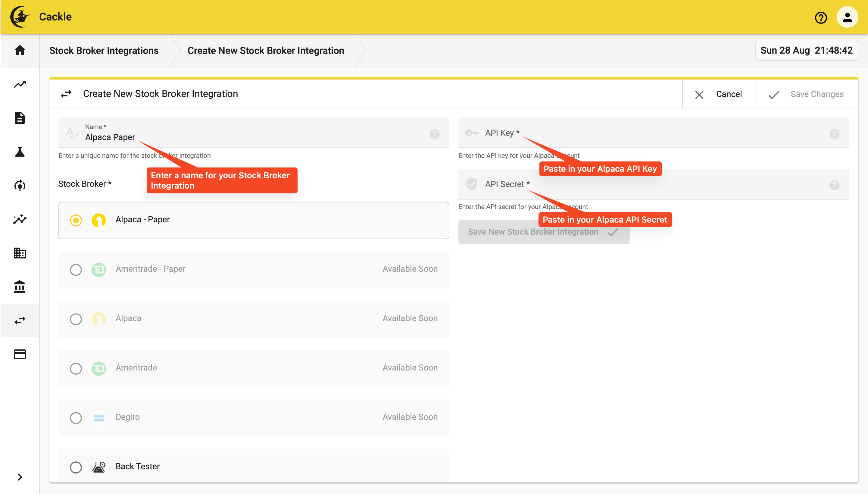Open the swap arrows integrations sidebar icon

tap(20, 320)
